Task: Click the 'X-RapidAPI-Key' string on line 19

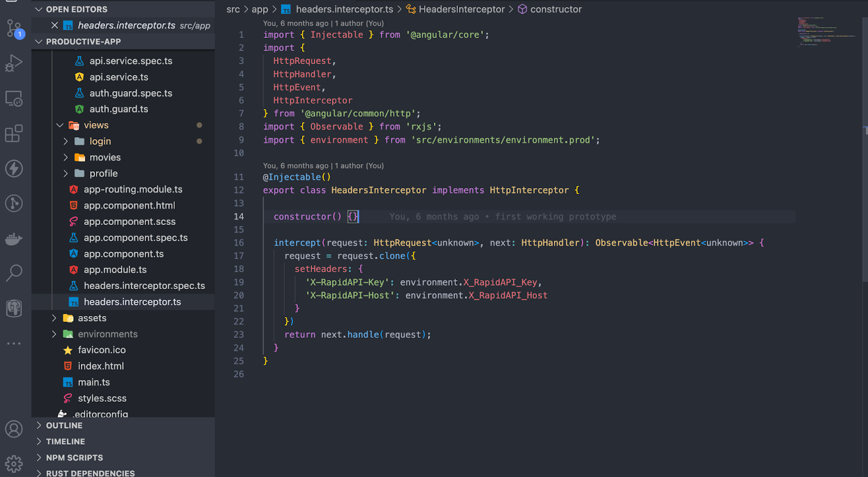Action: coord(347,282)
